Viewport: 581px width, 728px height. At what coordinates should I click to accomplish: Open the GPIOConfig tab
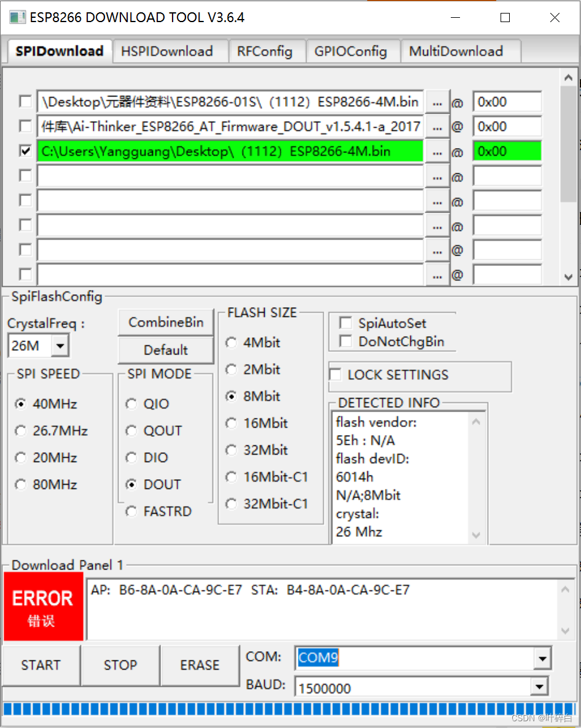tap(353, 52)
